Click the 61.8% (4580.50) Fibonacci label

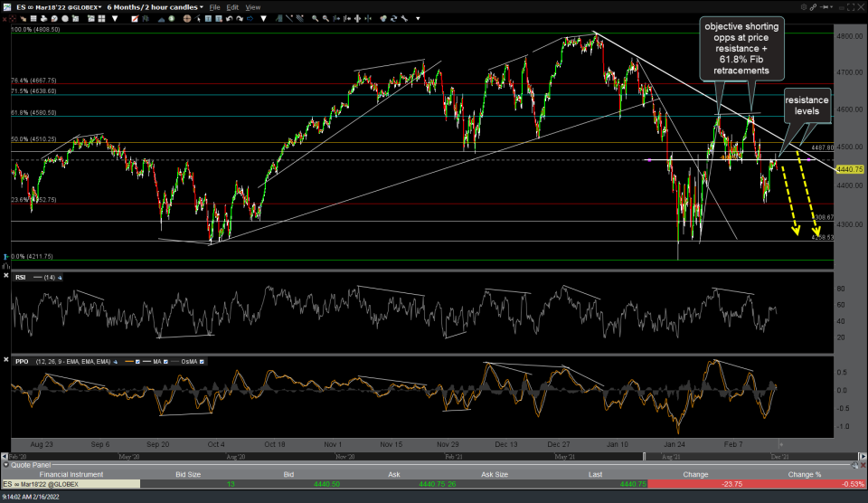pos(33,112)
